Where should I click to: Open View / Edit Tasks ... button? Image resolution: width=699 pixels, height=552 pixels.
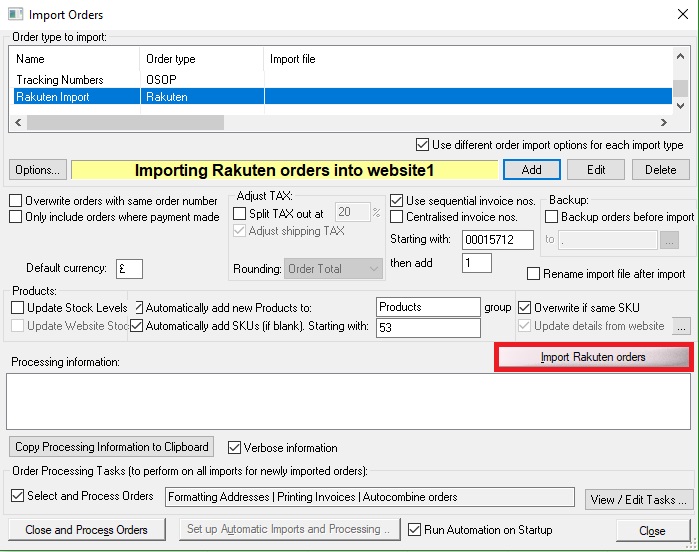tap(638, 499)
